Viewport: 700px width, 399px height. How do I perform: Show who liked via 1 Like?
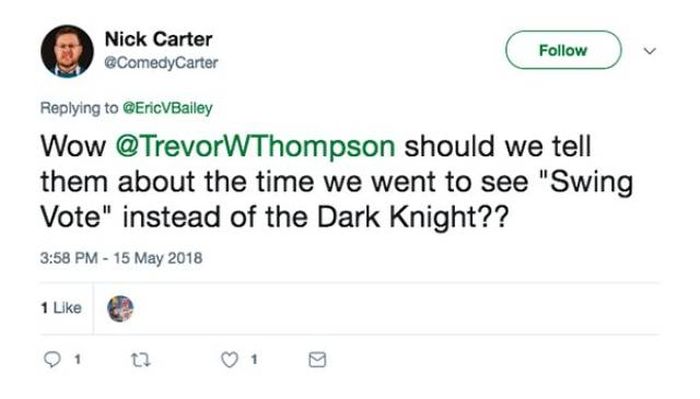61,308
